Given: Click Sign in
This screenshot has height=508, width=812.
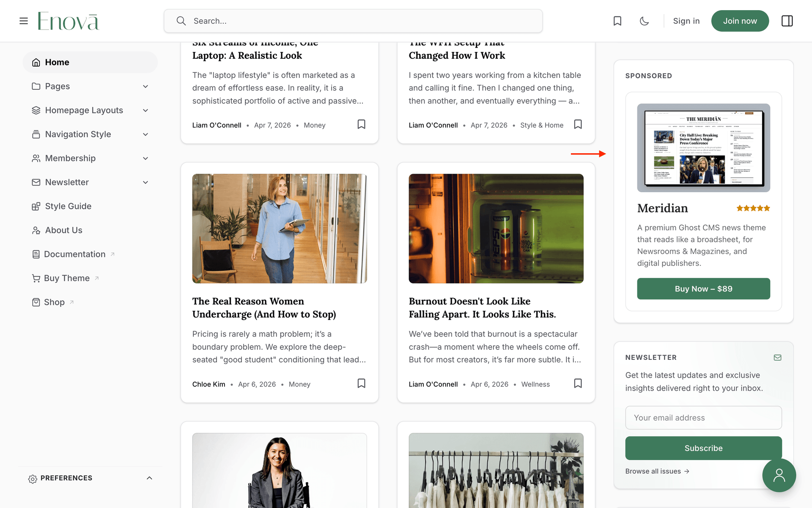Looking at the screenshot, I should (686, 21).
